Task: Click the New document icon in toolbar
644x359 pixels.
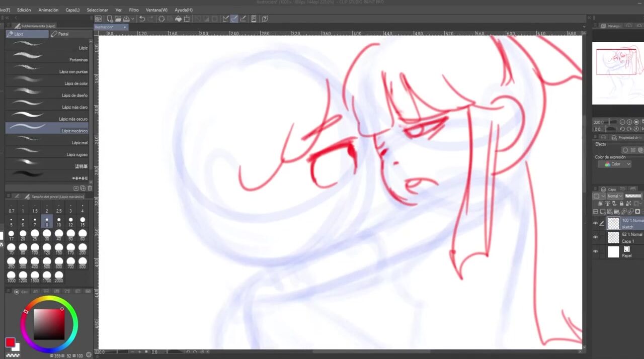Action: 108,19
